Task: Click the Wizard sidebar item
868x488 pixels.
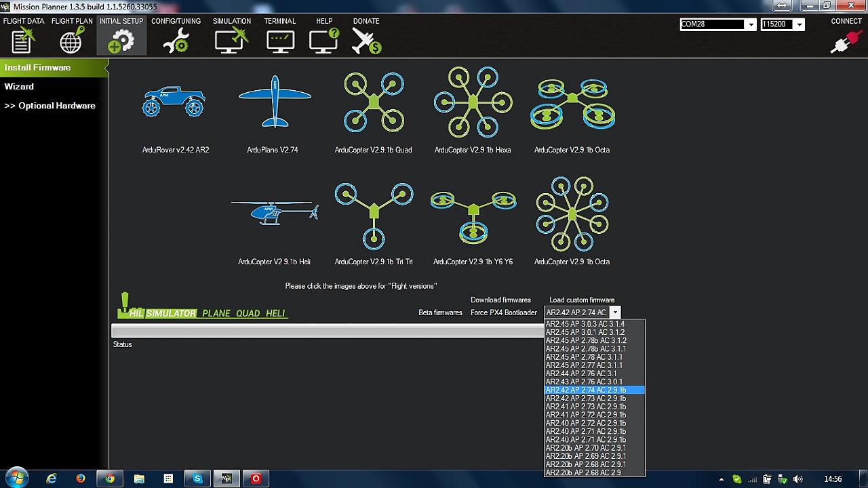Action: click(x=19, y=87)
